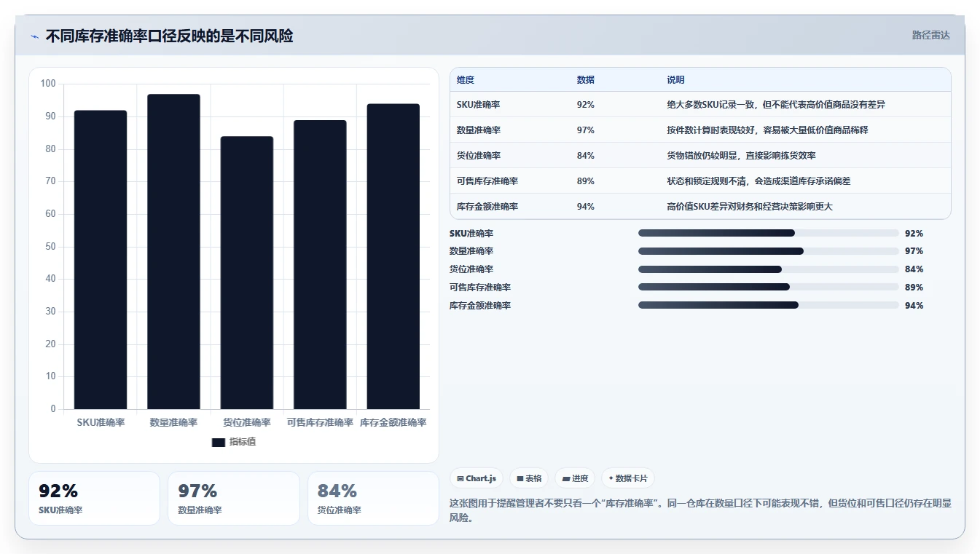Click the 数据 column header
Screen dimensions: 980x554
586,80
